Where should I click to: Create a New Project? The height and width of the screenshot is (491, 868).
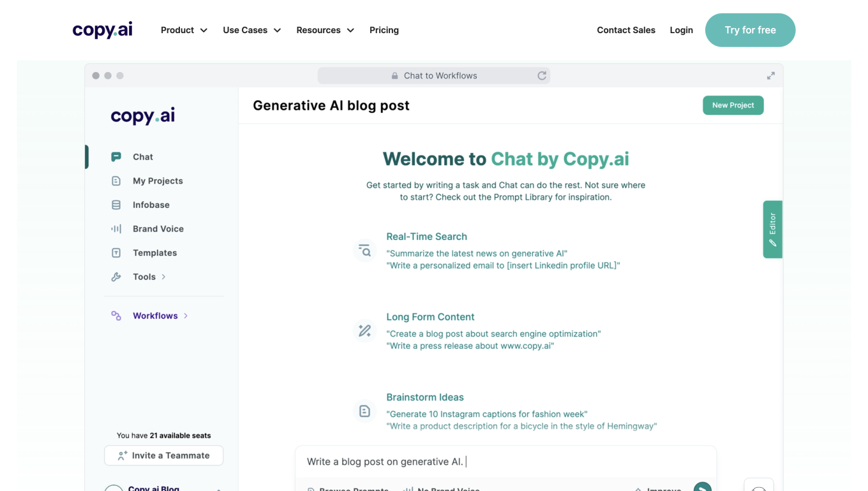[733, 105]
